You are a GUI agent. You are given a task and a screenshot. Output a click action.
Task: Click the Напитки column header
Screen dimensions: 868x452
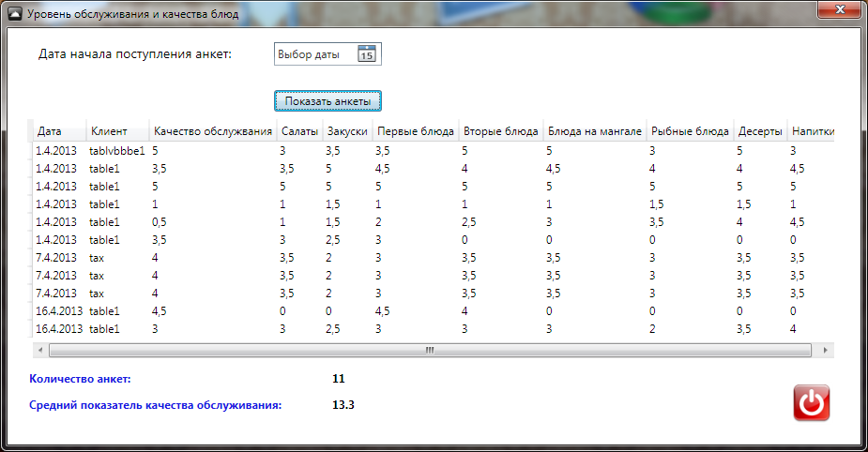click(x=811, y=131)
